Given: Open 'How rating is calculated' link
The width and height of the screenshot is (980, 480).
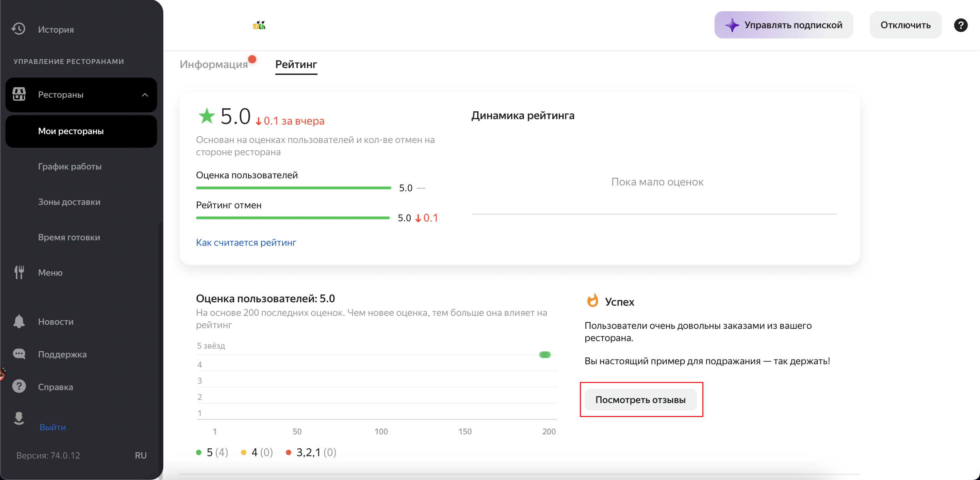Looking at the screenshot, I should click(246, 242).
